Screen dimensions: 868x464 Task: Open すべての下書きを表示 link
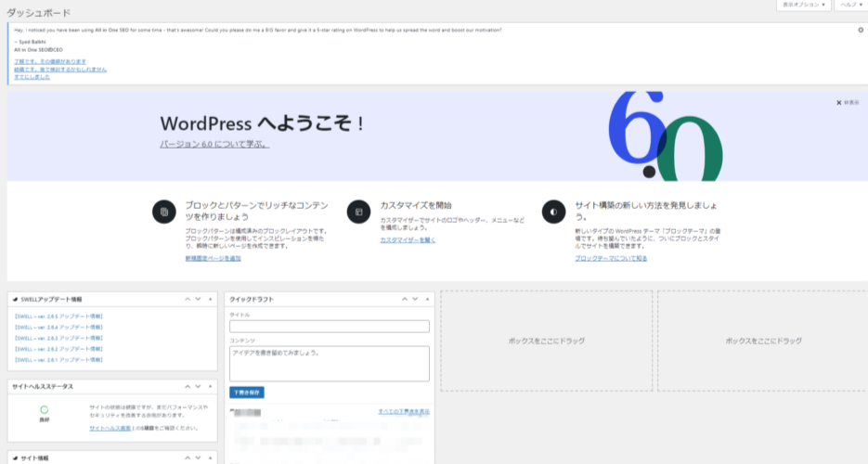click(404, 411)
